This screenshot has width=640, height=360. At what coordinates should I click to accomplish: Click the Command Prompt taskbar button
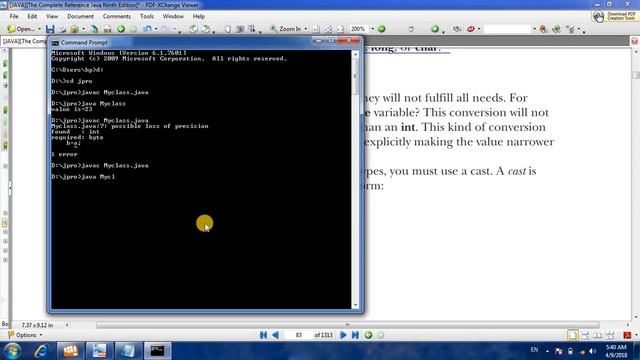tap(158, 351)
